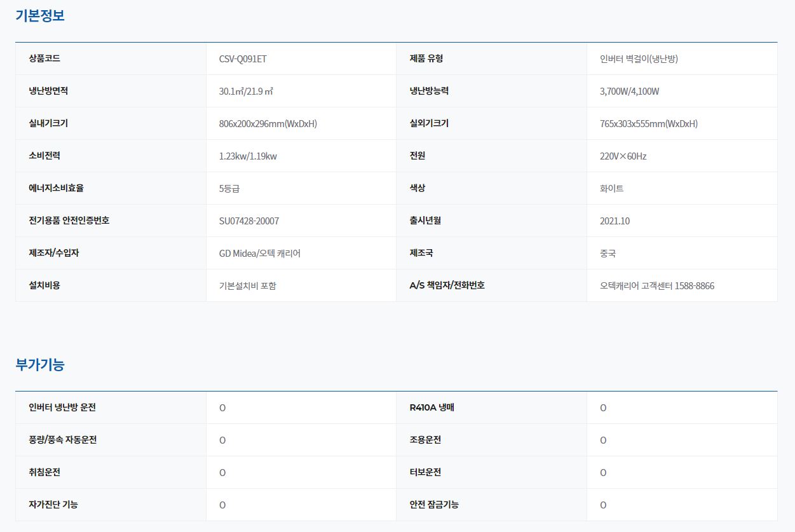The image size is (795, 532).
Task: Click the release date 2021.10
Action: tap(615, 221)
